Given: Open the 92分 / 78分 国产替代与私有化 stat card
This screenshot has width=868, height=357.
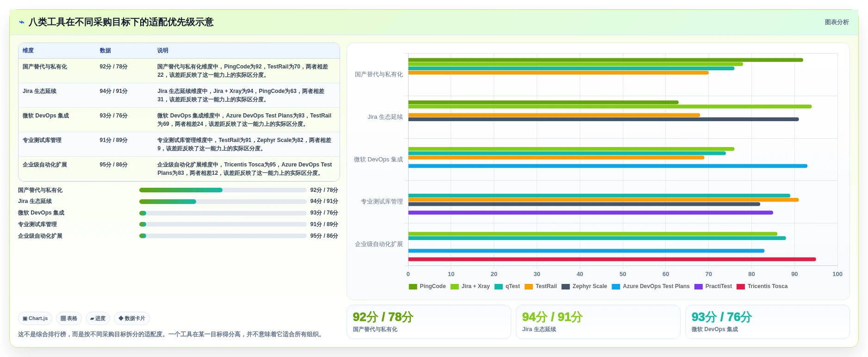Looking at the screenshot, I should point(429,322).
